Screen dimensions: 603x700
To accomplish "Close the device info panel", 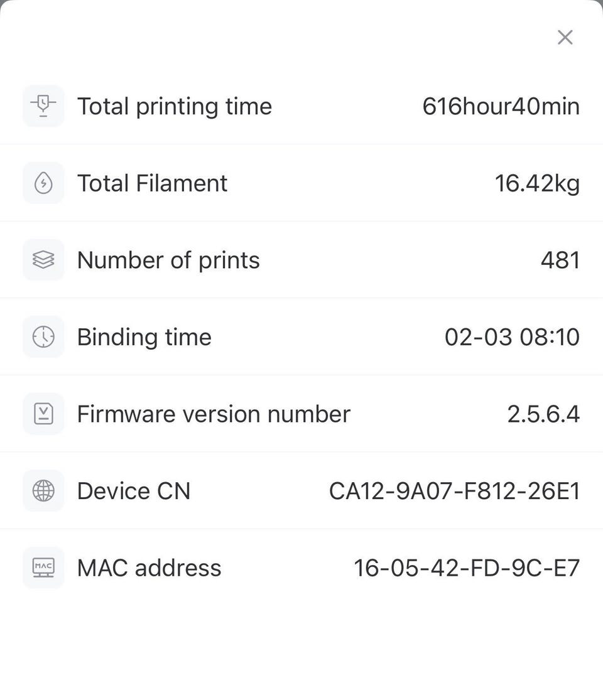I will (565, 38).
